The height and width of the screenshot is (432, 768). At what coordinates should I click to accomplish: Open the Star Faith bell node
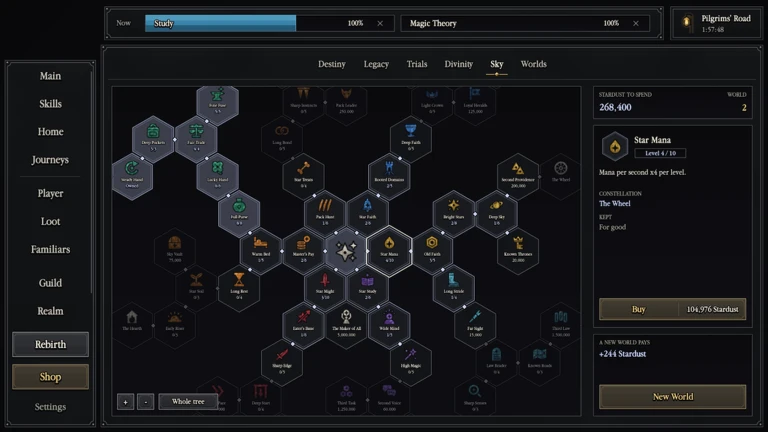[x=367, y=214]
